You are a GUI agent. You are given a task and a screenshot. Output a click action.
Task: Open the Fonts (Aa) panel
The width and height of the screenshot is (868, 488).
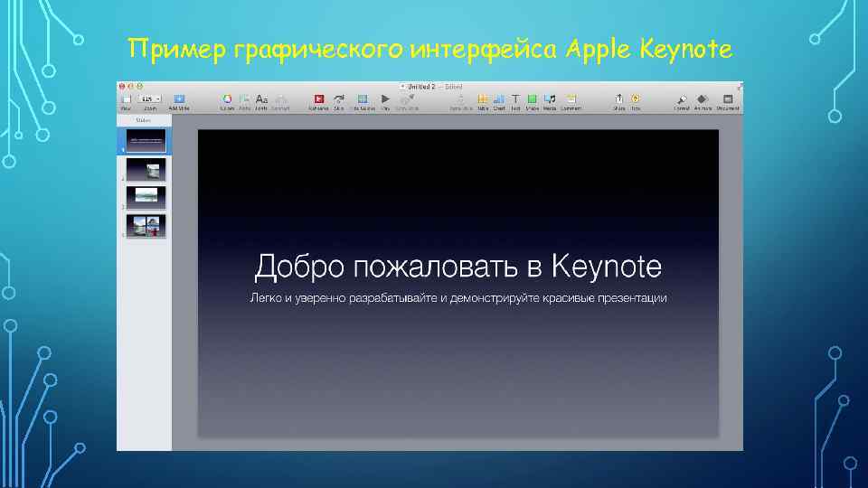point(261,99)
